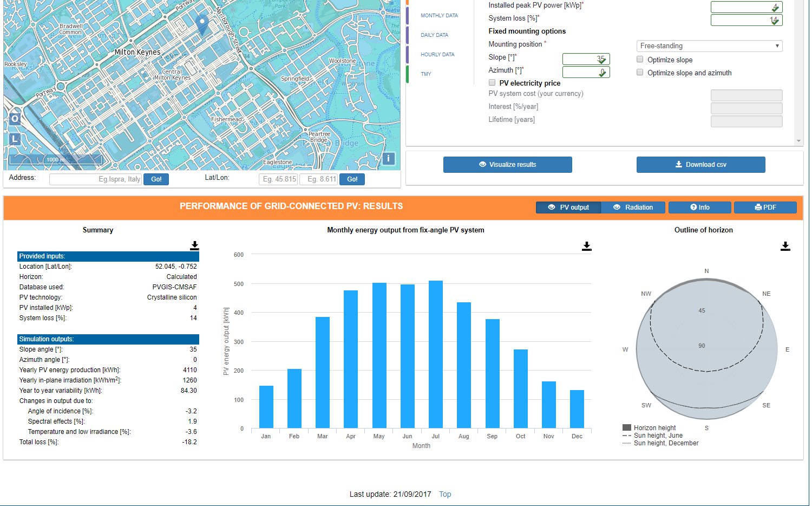Viewport: 812px width, 506px height.
Task: Click the Milton Keynes map label
Action: (137, 52)
